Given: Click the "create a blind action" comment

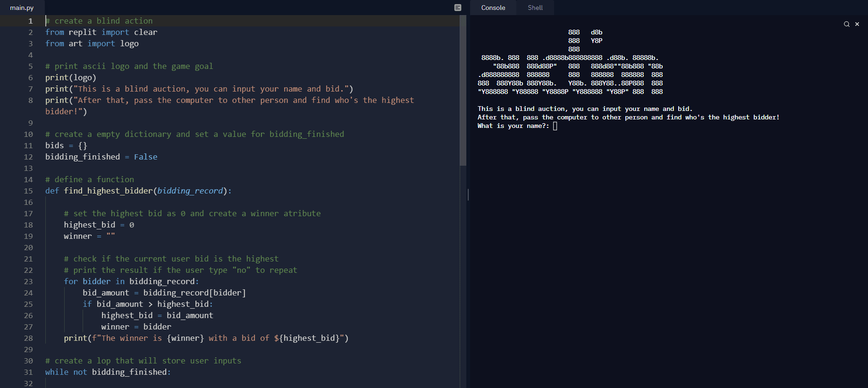Looking at the screenshot, I should pos(103,21).
